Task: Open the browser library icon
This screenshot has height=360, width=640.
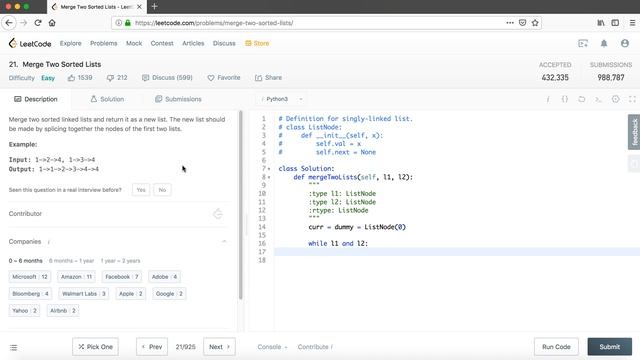Action: click(x=601, y=23)
